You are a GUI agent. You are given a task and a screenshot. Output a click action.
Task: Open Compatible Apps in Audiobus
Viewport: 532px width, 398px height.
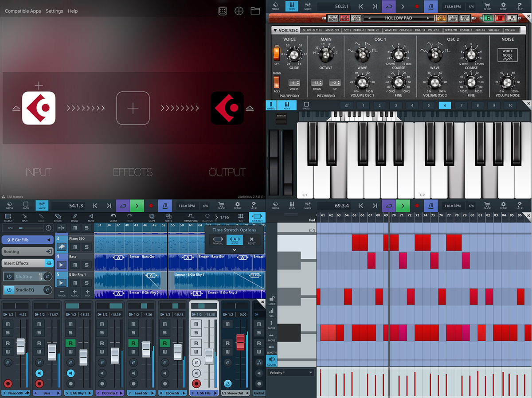(x=23, y=11)
